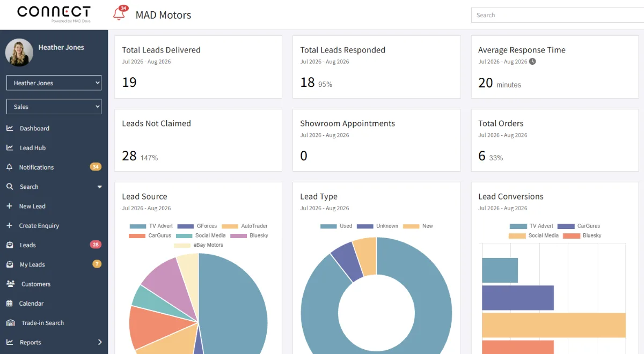Click the My Leads inbox icon
644x354 pixels.
coord(10,264)
